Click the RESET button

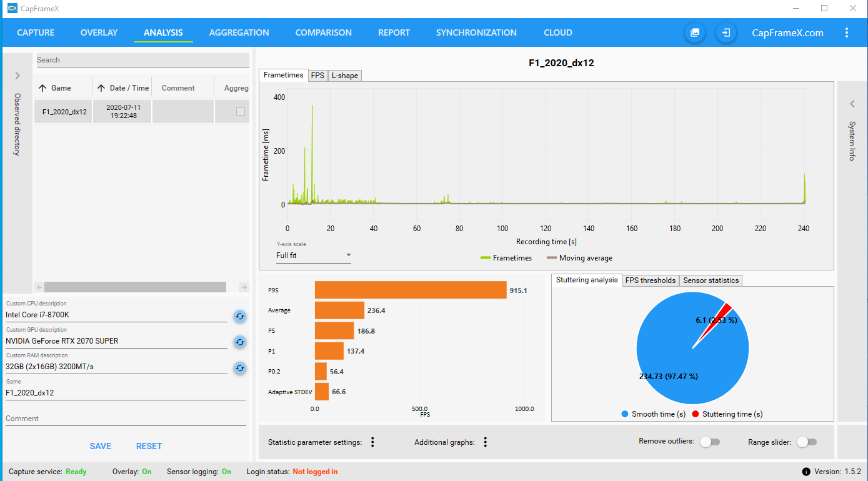[149, 446]
